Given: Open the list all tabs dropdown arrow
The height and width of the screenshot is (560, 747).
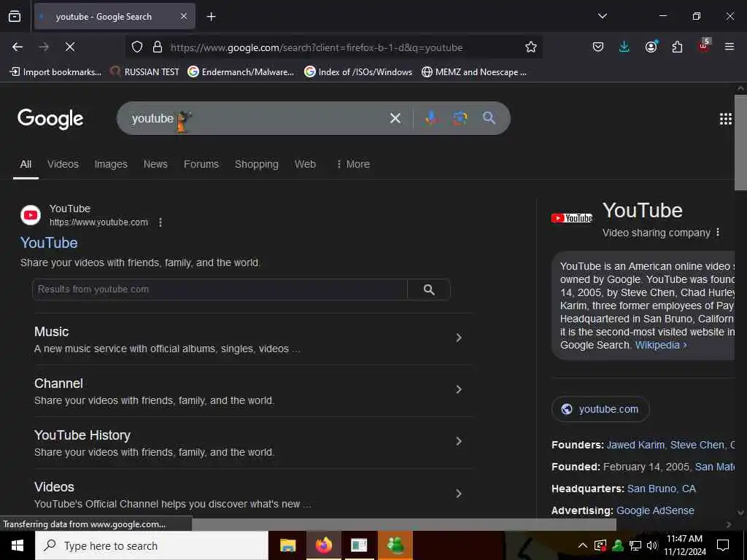Looking at the screenshot, I should [602, 16].
